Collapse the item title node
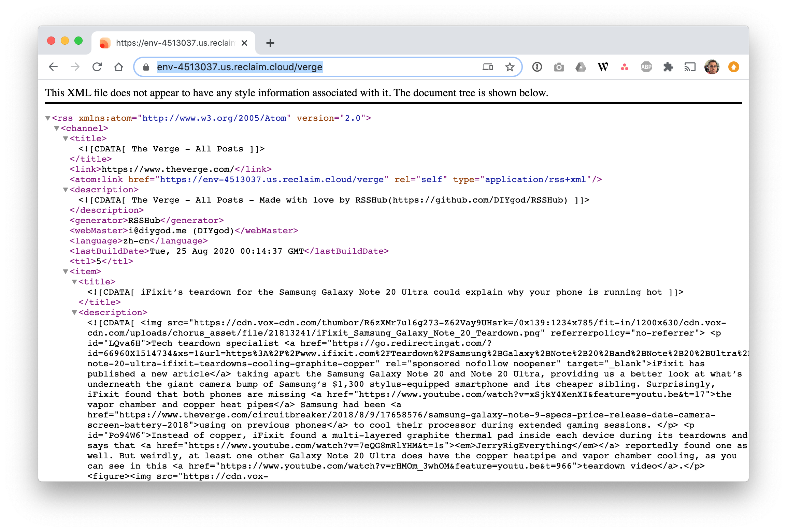 (74, 282)
